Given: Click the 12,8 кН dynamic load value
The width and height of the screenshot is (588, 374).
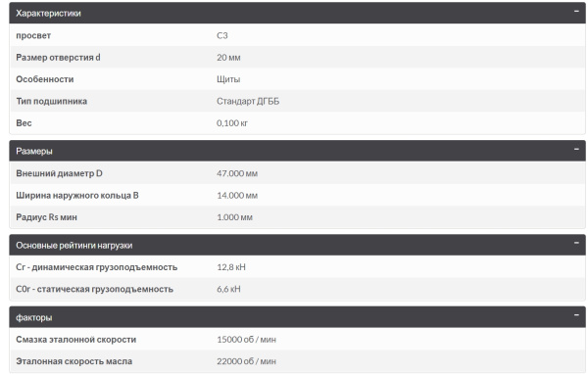Looking at the screenshot, I should pos(231,267).
